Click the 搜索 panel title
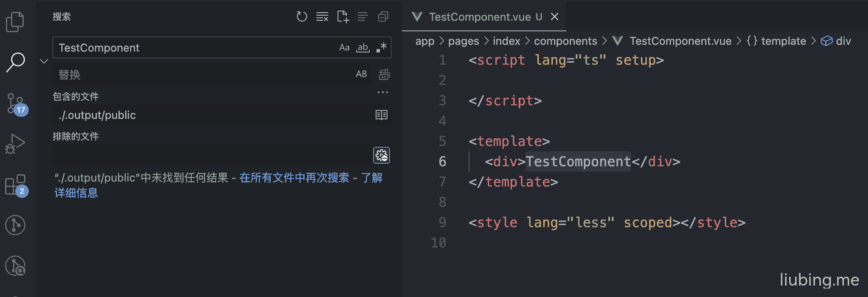This screenshot has width=868, height=297. [62, 16]
